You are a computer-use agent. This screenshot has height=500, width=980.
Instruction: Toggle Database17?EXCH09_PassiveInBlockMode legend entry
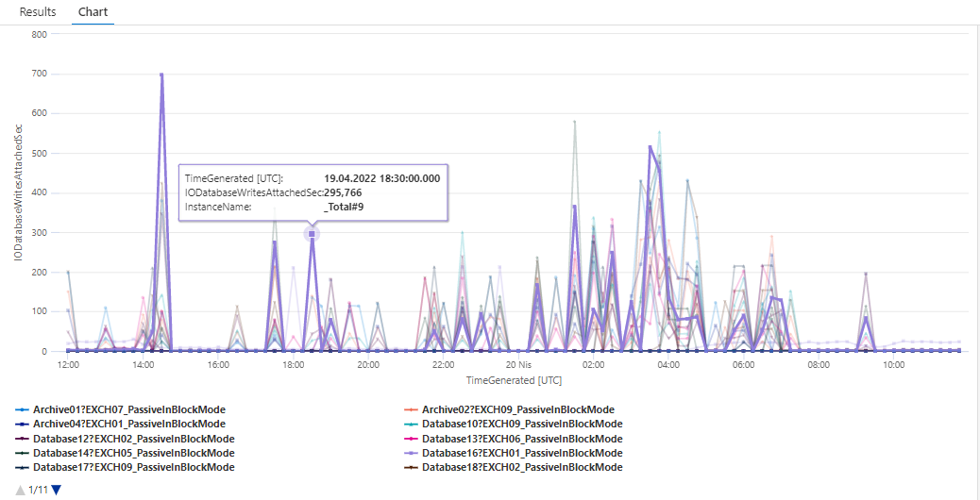coord(125,468)
